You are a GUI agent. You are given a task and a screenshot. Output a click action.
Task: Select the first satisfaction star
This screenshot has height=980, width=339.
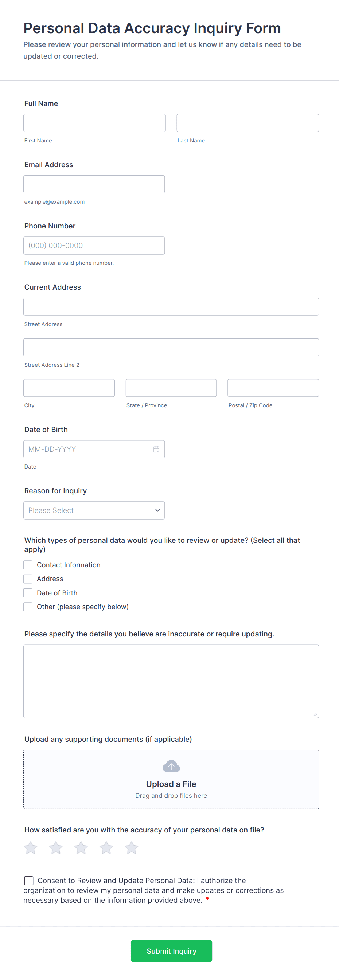31,848
